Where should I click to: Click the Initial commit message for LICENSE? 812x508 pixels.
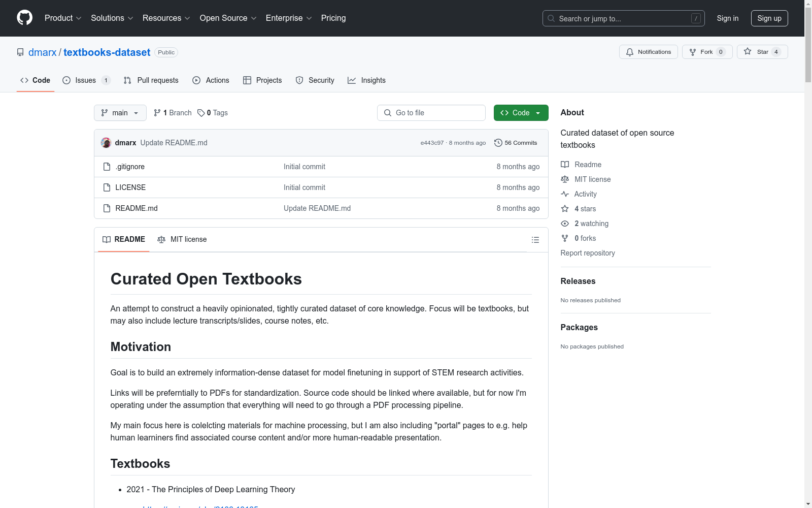[x=304, y=187]
